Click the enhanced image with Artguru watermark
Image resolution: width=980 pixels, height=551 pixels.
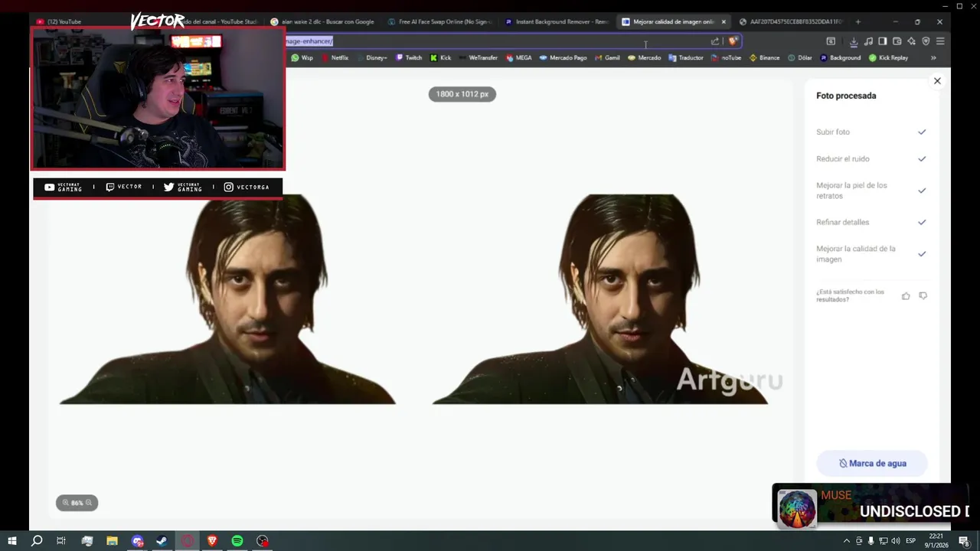600,298
